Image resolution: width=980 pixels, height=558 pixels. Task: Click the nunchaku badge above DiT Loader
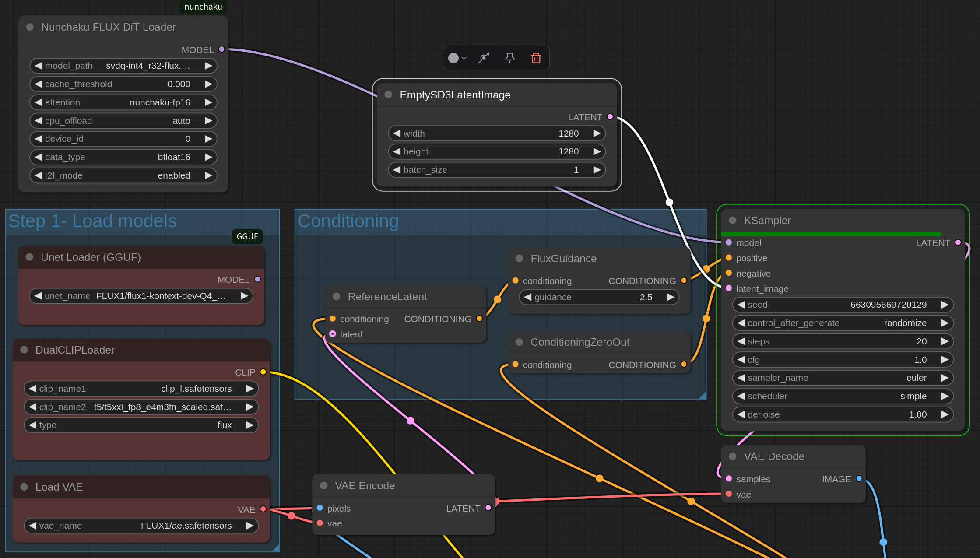(203, 7)
